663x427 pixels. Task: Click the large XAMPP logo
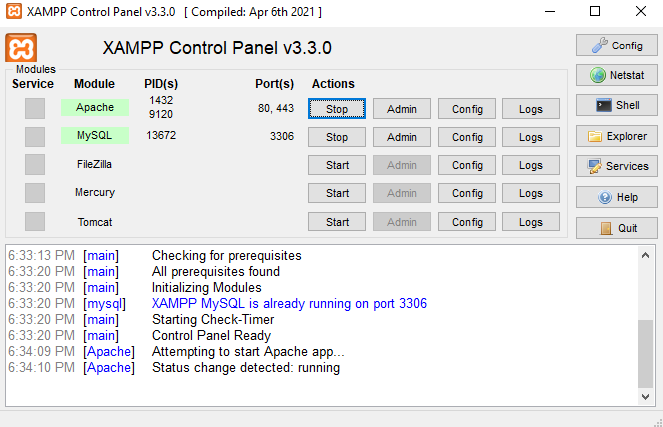[x=21, y=48]
